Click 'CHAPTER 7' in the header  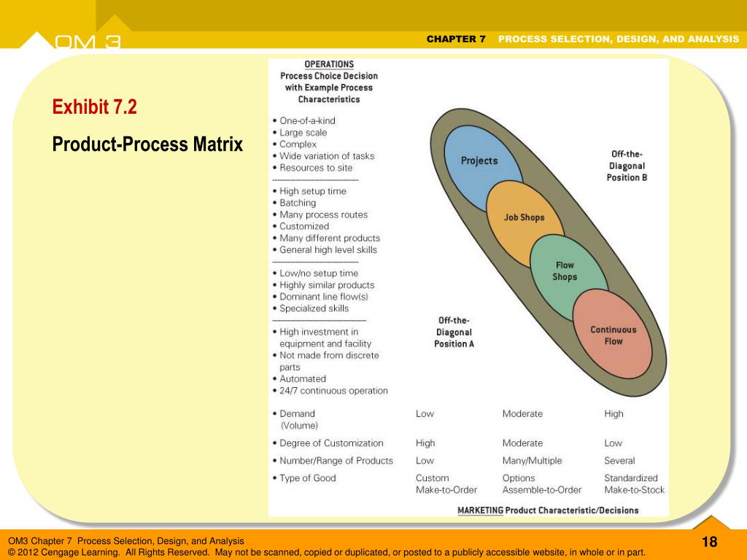click(456, 39)
